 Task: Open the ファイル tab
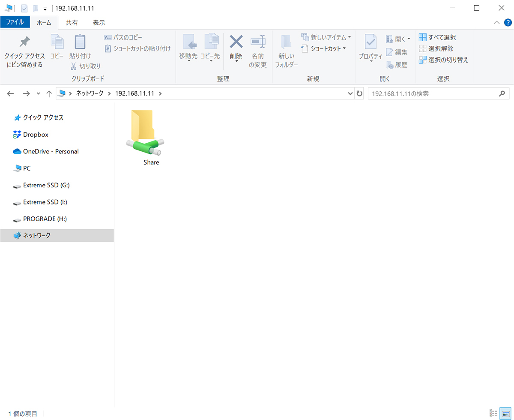tap(15, 22)
